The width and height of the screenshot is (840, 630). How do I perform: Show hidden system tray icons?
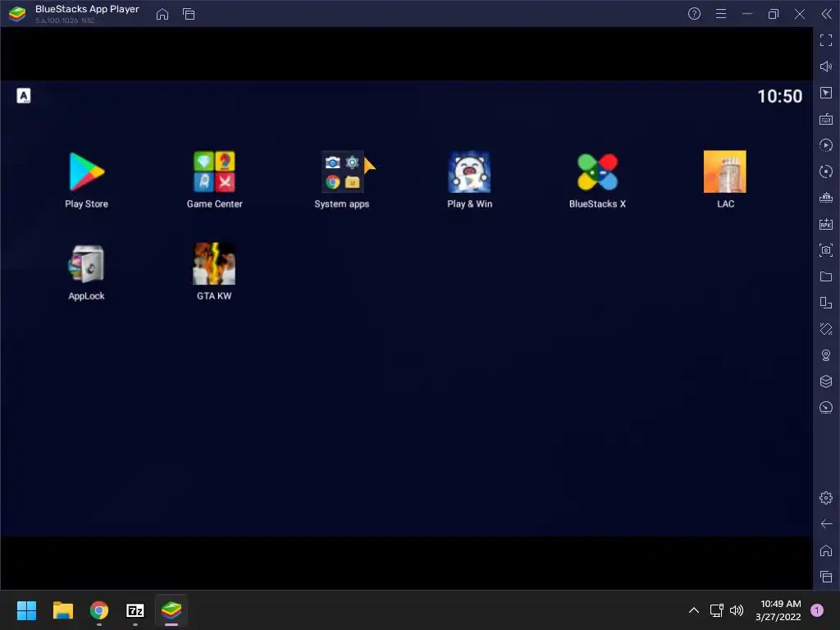[x=694, y=610]
